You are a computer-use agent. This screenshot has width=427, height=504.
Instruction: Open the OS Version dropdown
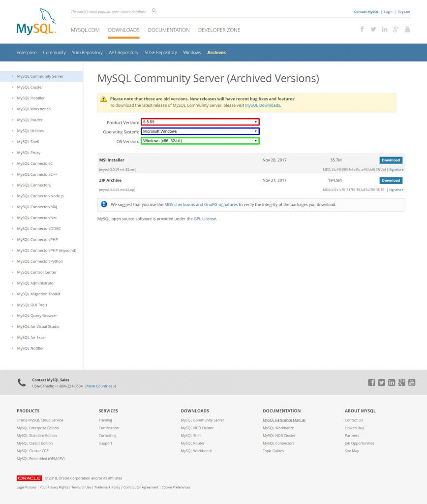pos(200,141)
